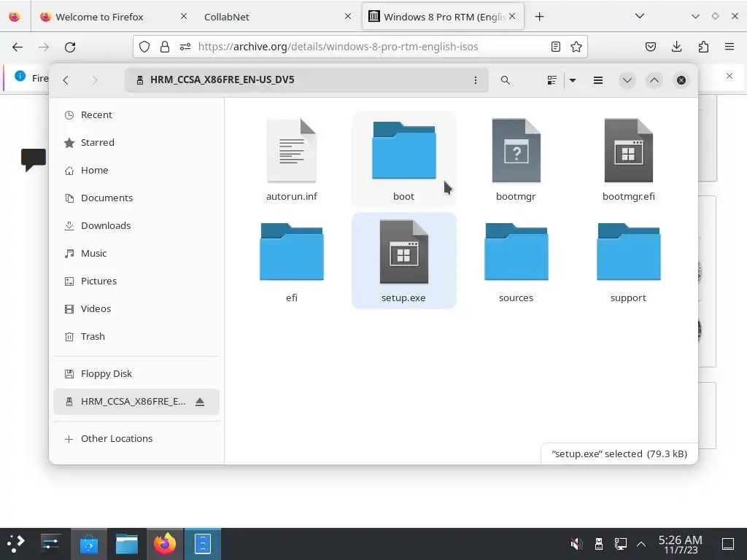The height and width of the screenshot is (560, 747).
Task: Open network connections tray icon
Action: click(620, 543)
